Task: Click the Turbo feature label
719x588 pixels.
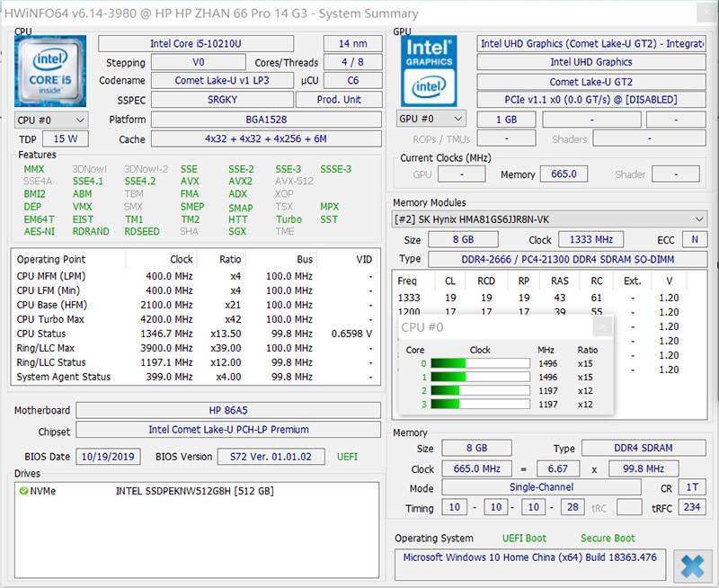Action: click(288, 219)
